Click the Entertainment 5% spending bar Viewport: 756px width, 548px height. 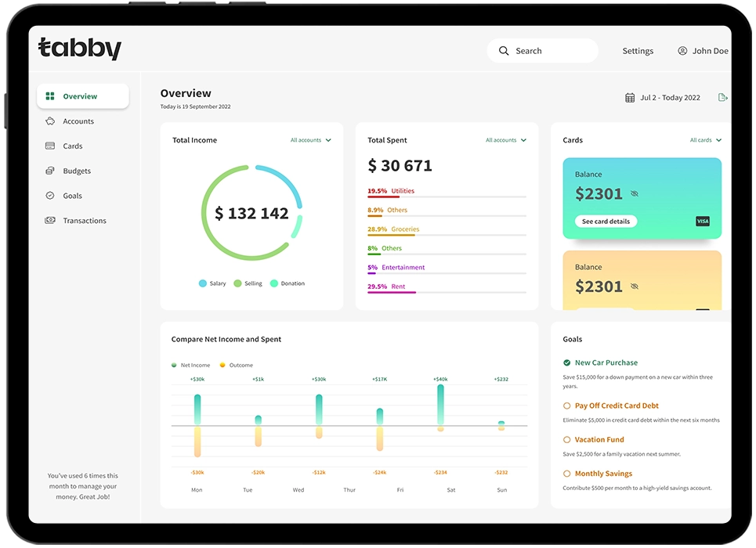(447, 273)
